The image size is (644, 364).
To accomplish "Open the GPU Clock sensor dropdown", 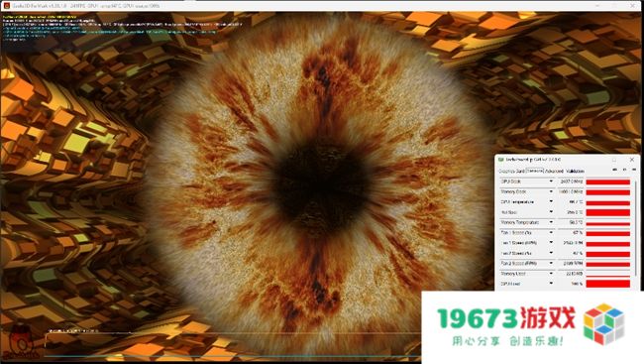I will pos(551,182).
